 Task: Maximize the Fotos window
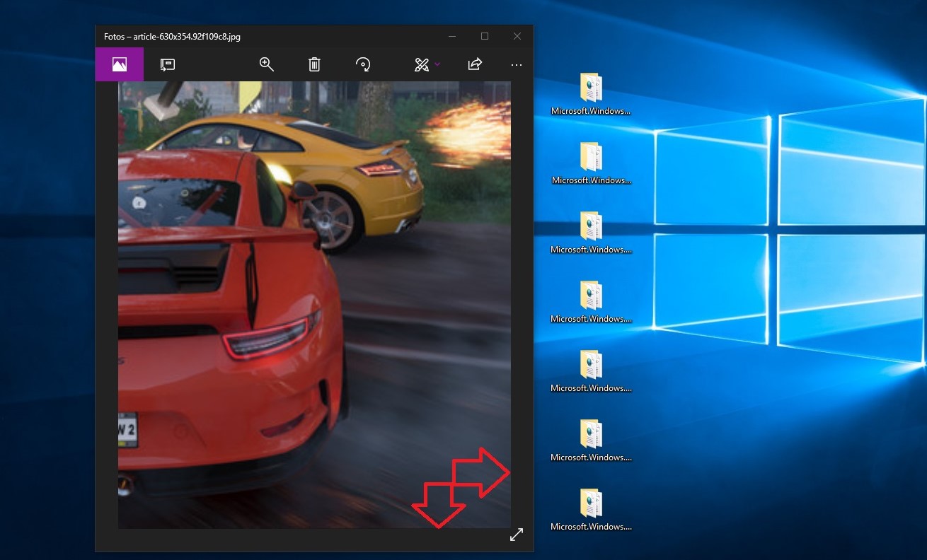click(485, 36)
